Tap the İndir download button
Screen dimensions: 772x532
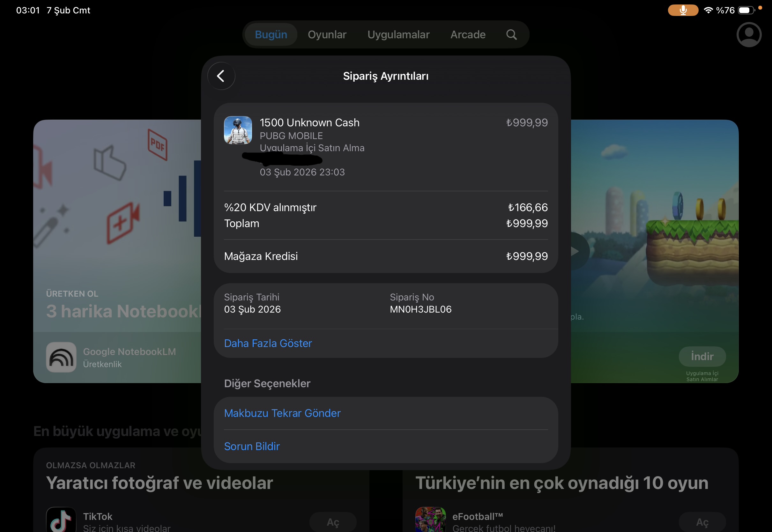pos(702,356)
